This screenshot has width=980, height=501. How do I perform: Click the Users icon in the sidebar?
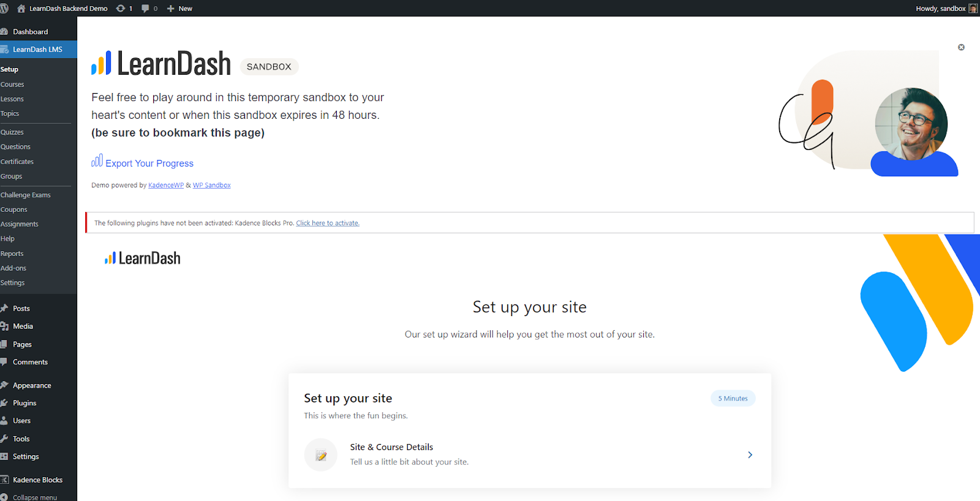point(4,421)
